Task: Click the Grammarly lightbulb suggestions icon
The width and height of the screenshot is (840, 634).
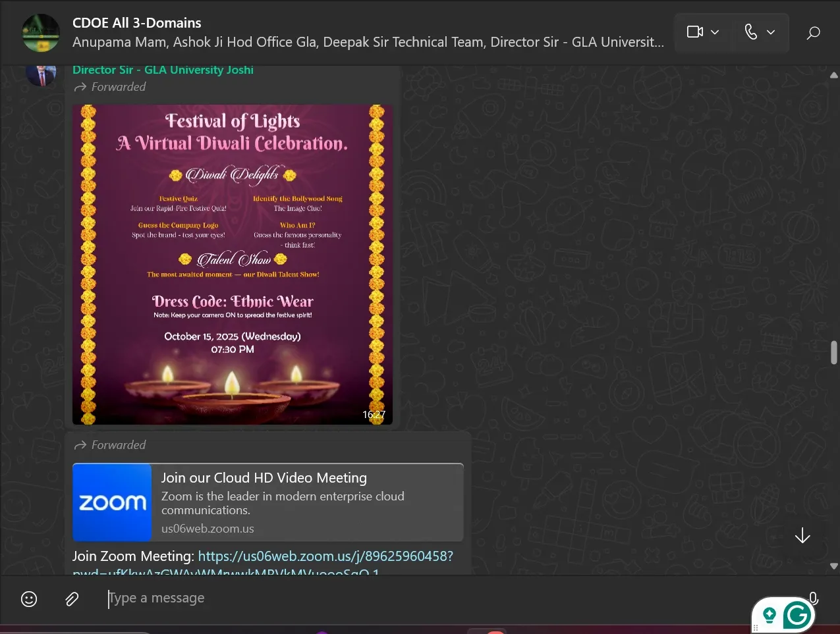Action: click(769, 616)
